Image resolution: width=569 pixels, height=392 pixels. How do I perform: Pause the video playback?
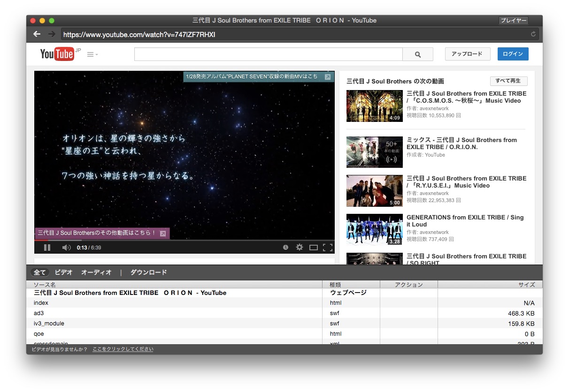point(47,248)
